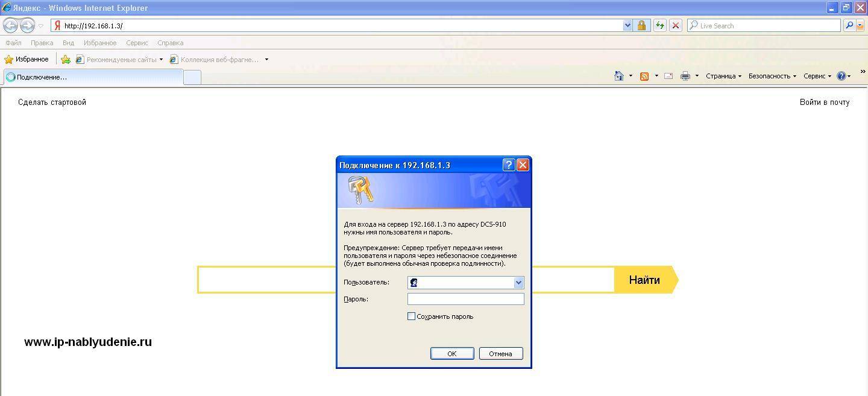The height and width of the screenshot is (396, 868).
Task: Open Избранное favorites star button
Action: (x=27, y=59)
